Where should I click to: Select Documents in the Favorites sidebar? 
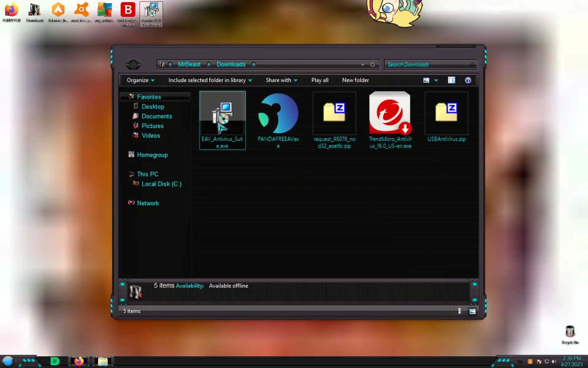(x=156, y=116)
